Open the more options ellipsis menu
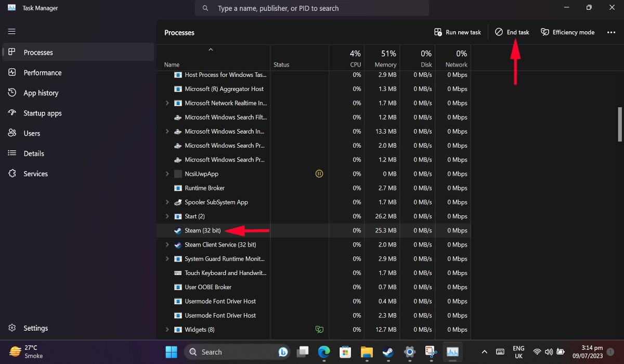 [611, 32]
